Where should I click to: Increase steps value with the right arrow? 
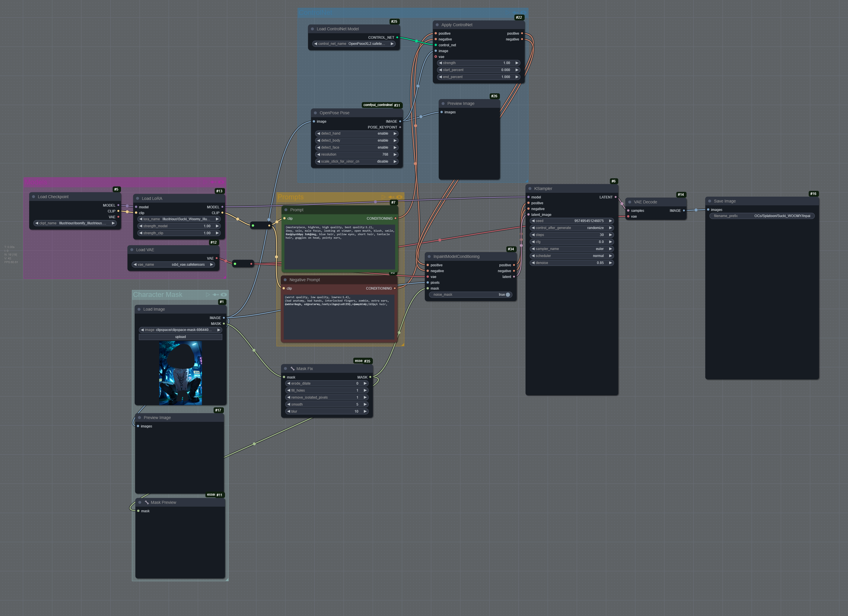(610, 235)
